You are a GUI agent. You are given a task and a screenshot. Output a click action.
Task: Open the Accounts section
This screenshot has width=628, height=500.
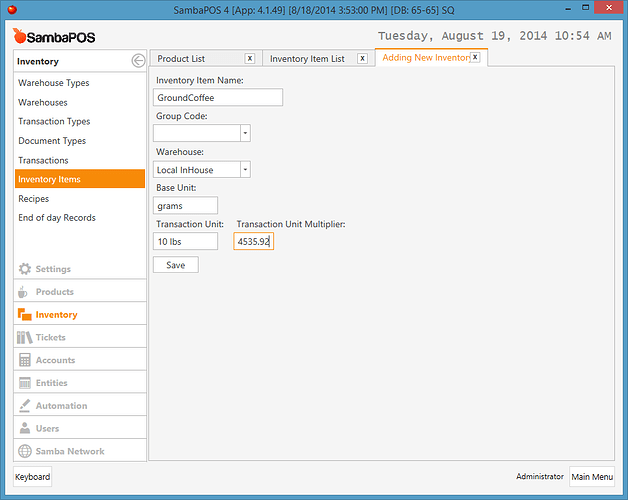coord(80,360)
